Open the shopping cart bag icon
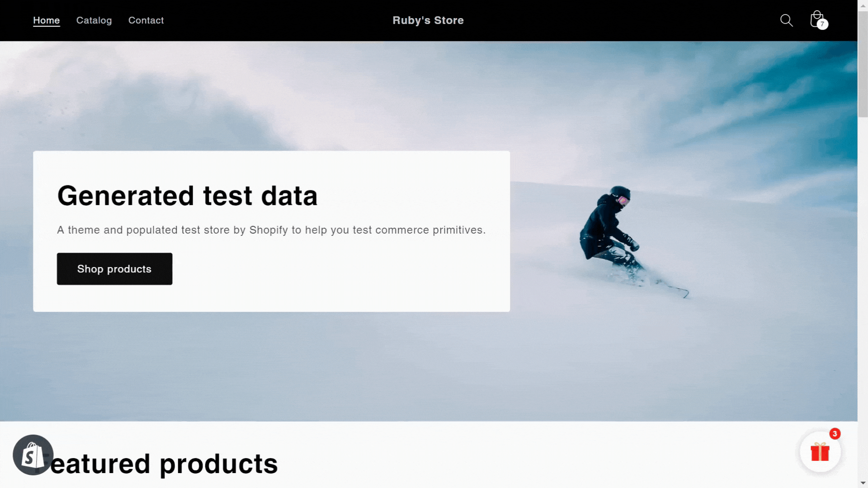This screenshot has height=488, width=868. click(816, 19)
